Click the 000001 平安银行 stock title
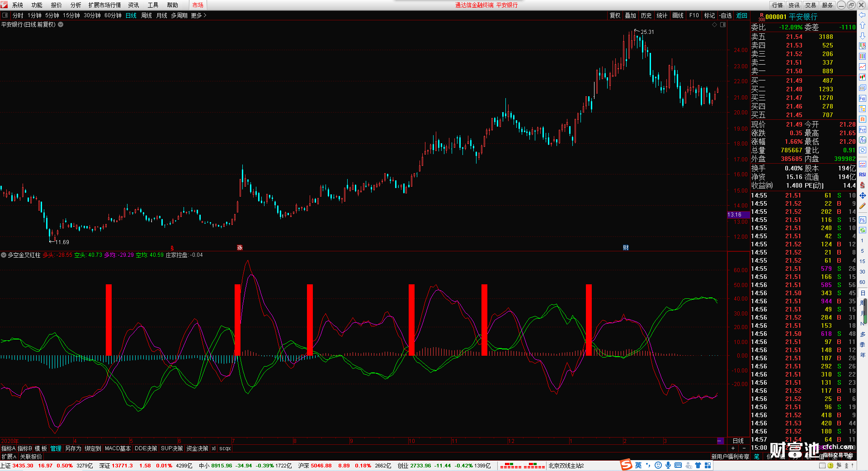The width and height of the screenshot is (868, 471). coord(791,17)
